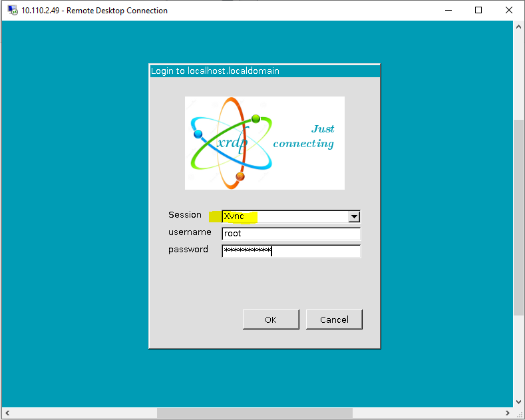525x420 pixels.
Task: Expand the Session dropdown arrow
Action: pos(354,216)
